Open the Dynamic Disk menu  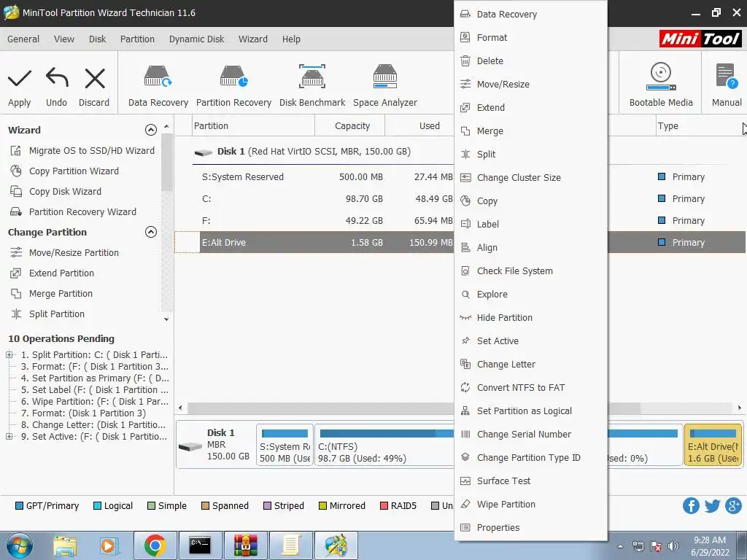(196, 39)
